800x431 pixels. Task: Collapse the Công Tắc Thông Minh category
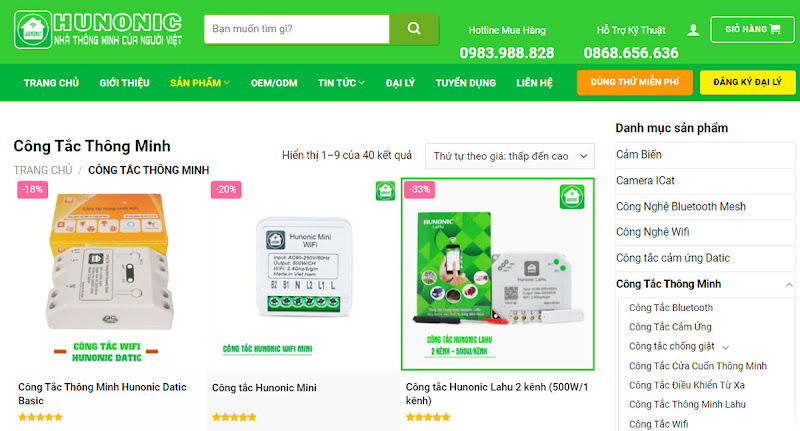tap(789, 285)
